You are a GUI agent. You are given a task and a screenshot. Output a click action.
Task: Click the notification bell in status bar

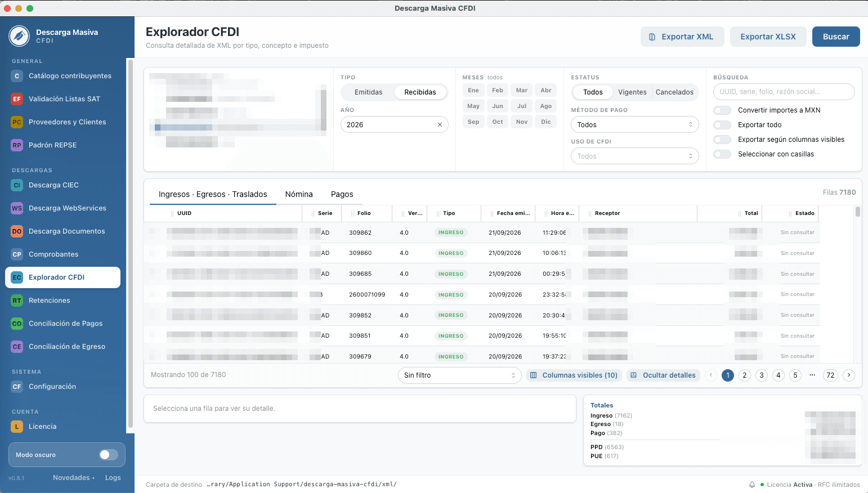(x=752, y=485)
